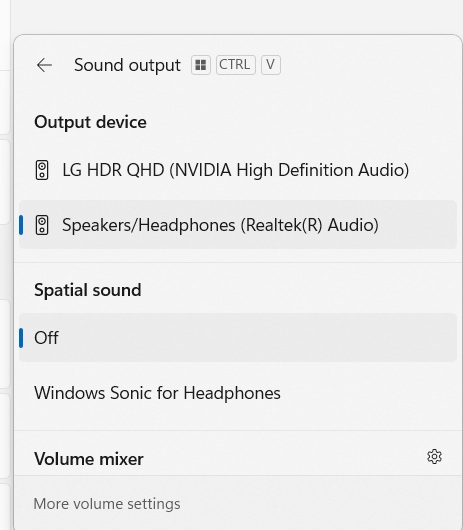This screenshot has height=530, width=463.
Task: Click empty area above the Sound output panel
Action: click(x=237, y=16)
